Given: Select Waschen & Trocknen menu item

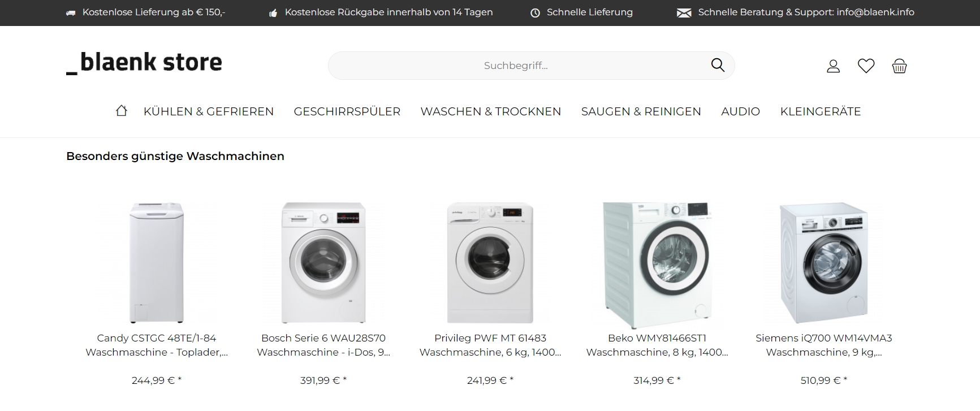Looking at the screenshot, I should tap(491, 111).
